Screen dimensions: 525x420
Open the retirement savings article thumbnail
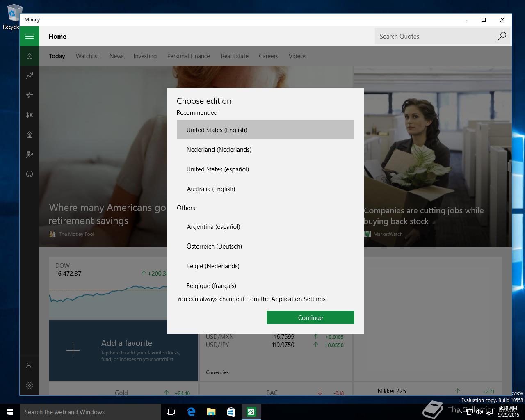[103, 156]
